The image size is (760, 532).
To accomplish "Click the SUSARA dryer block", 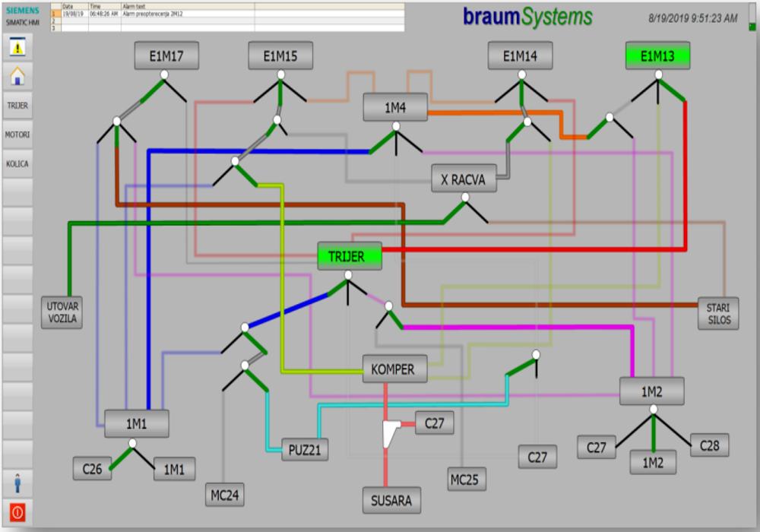I will tap(392, 501).
